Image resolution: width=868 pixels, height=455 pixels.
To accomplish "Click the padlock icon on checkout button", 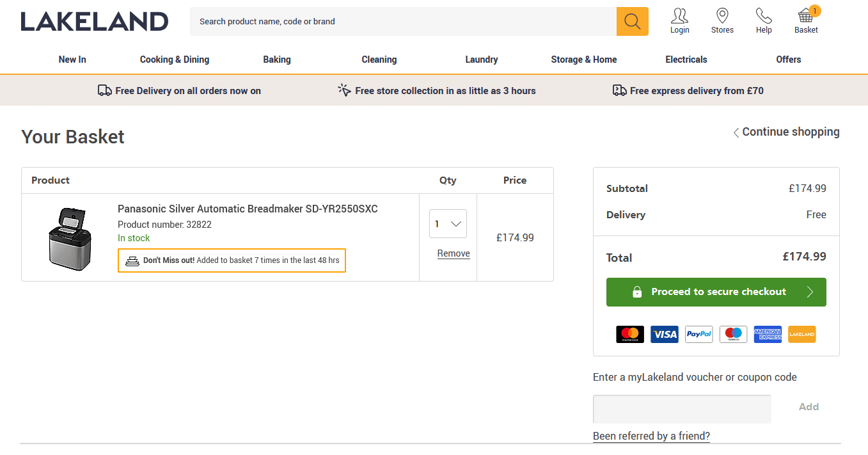I will 637,292.
